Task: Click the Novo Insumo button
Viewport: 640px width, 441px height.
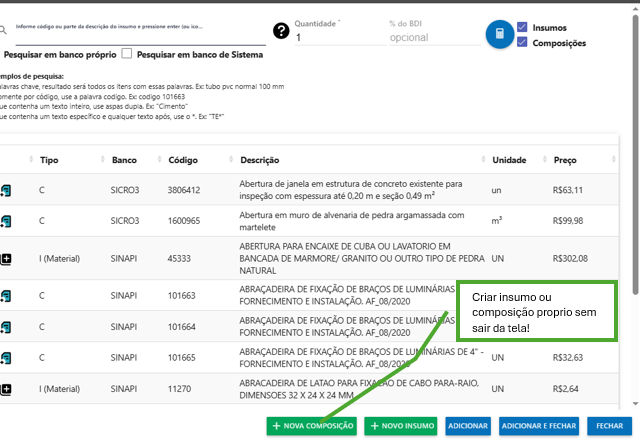Action: [x=401, y=426]
